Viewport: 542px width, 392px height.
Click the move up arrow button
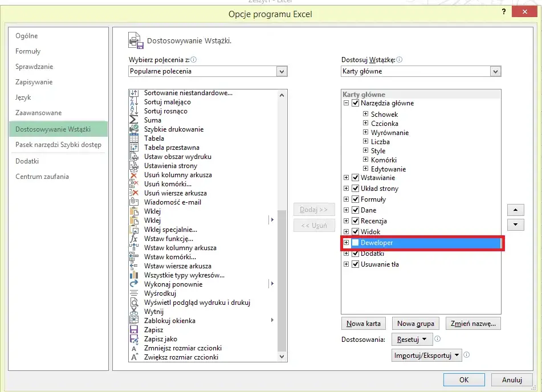click(x=515, y=210)
